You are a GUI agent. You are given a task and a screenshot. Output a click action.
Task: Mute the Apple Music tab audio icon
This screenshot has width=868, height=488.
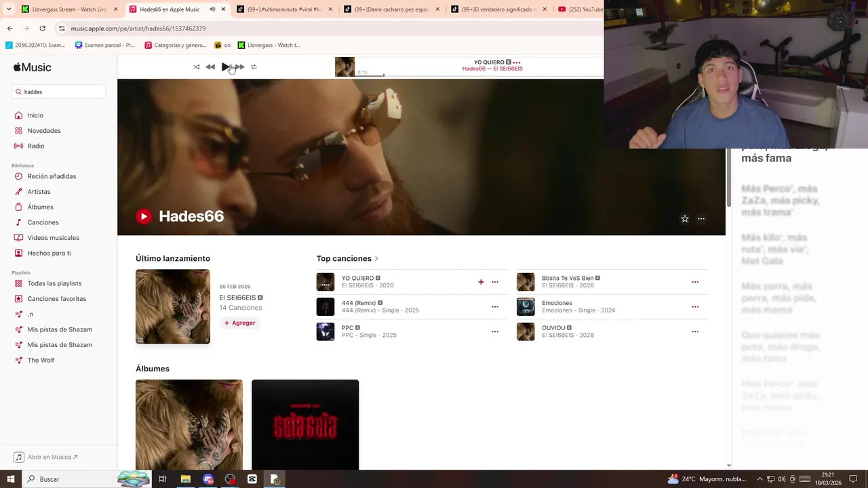[x=212, y=9]
